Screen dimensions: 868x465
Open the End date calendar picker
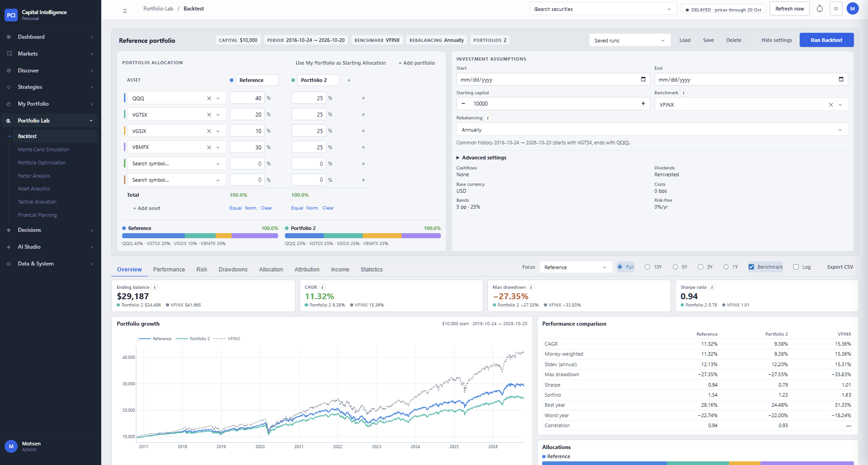tap(841, 79)
